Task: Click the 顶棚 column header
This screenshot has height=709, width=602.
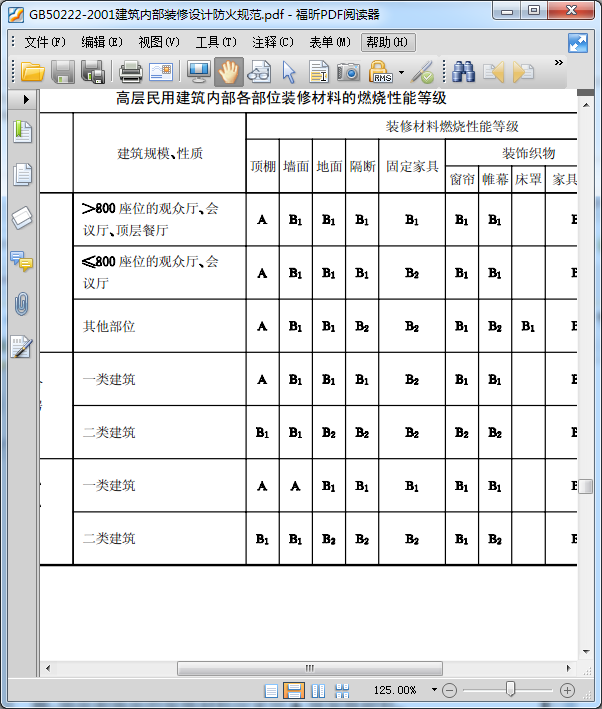Action: [263, 166]
